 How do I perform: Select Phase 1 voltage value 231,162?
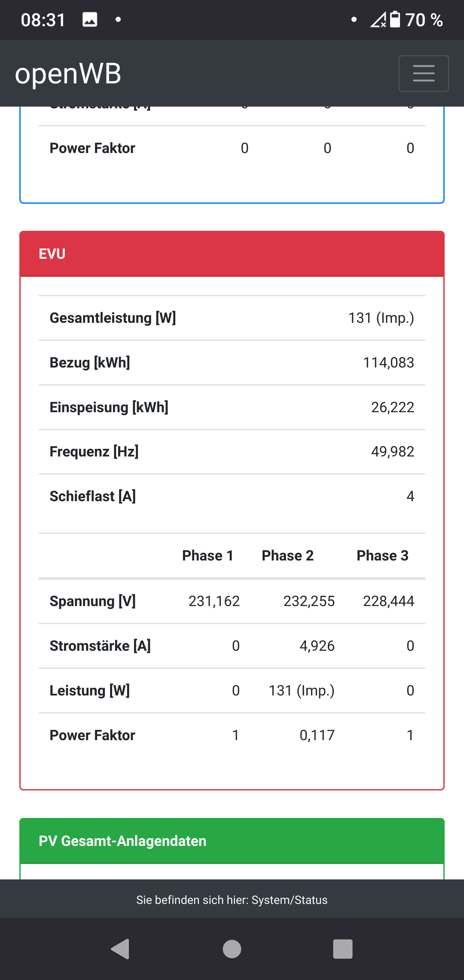pos(214,601)
